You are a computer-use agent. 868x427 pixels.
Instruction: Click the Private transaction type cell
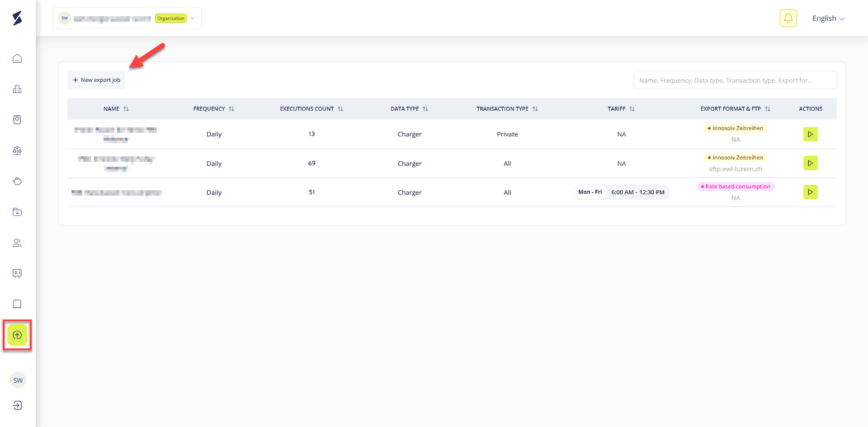pyautogui.click(x=507, y=134)
